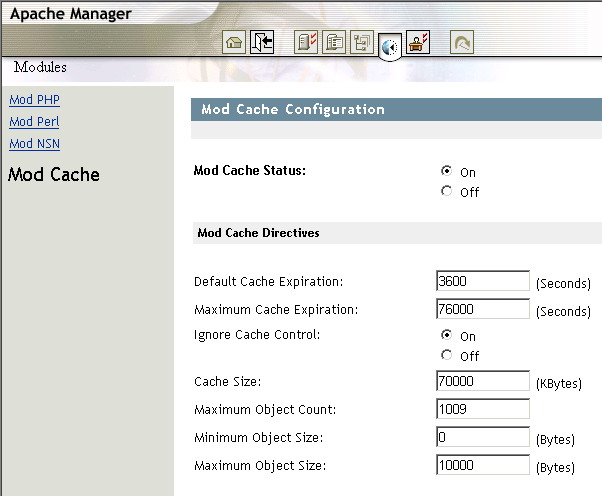Click the Cache Size input field
The width and height of the screenshot is (602, 496).
483,381
